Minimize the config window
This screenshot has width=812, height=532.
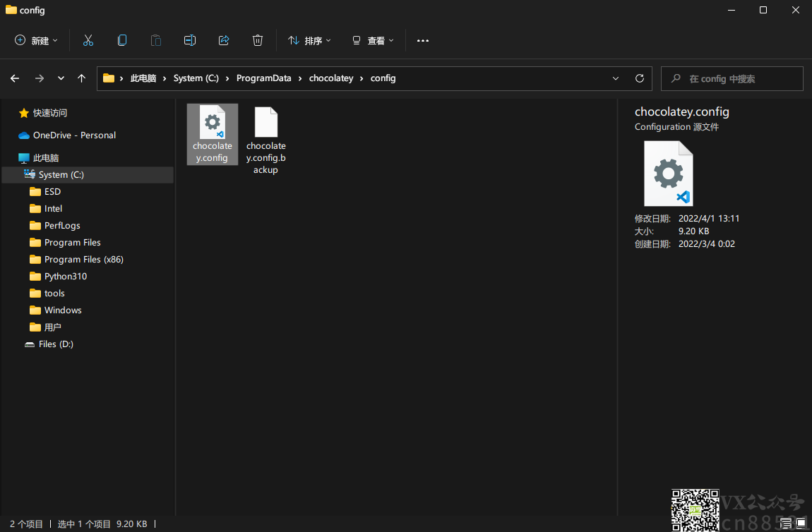pyautogui.click(x=732, y=10)
